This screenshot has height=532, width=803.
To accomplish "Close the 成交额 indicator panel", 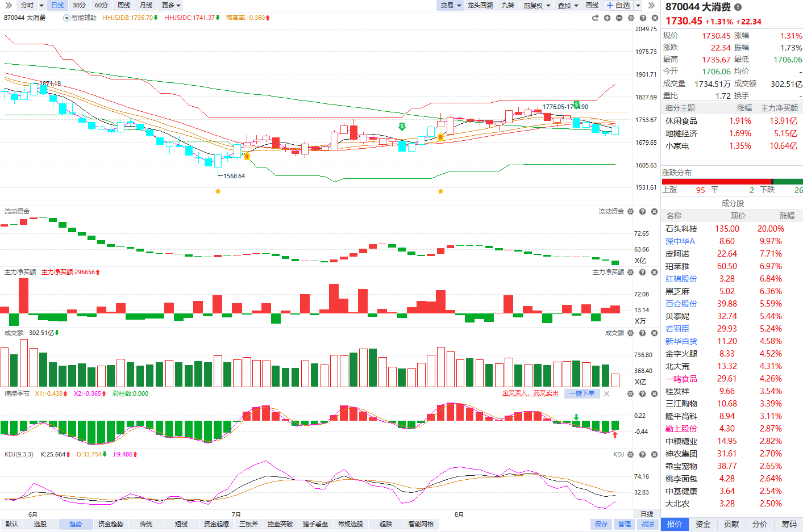I will tap(654, 333).
